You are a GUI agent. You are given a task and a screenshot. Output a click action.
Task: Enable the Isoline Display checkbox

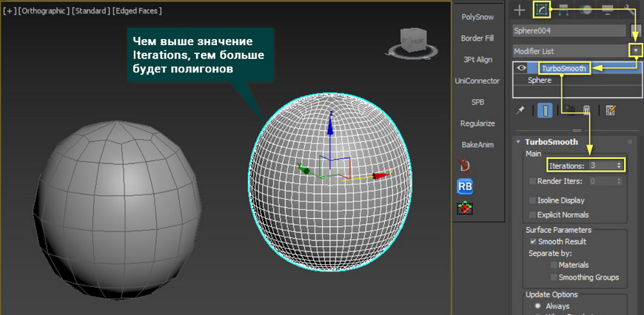point(533,200)
